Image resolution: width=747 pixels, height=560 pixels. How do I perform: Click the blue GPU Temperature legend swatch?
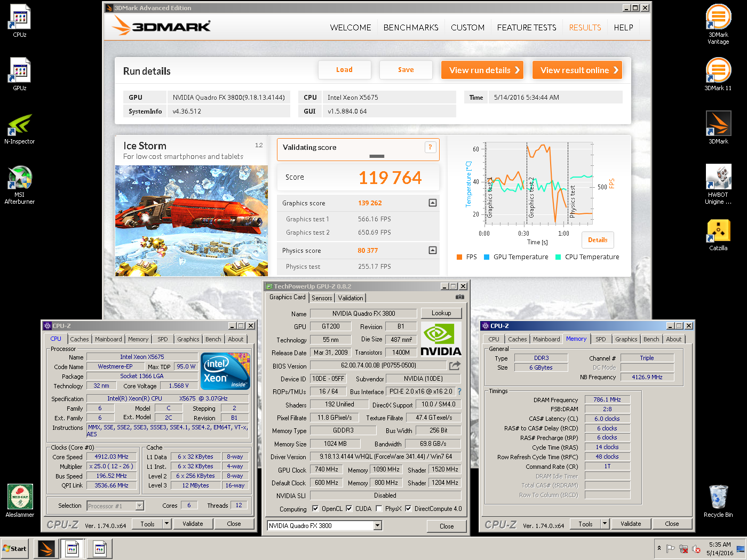pos(487,257)
